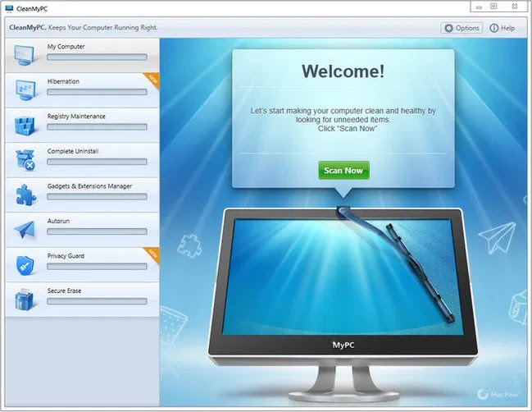Screen dimensions: 532x412
Task: Click the Complete Uninstall progress bar
Action: click(97, 162)
